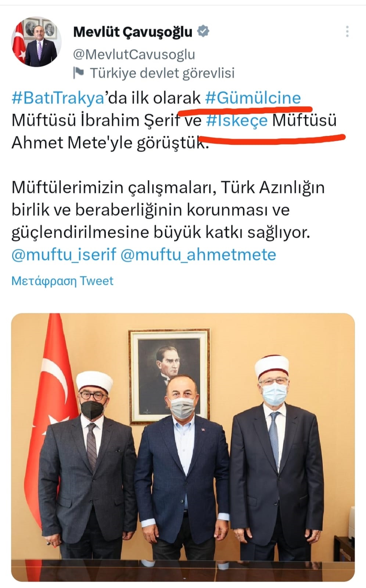Visit the @muftu_ahmetmete profile mention
This screenshot has height=588, width=366.
tap(198, 254)
